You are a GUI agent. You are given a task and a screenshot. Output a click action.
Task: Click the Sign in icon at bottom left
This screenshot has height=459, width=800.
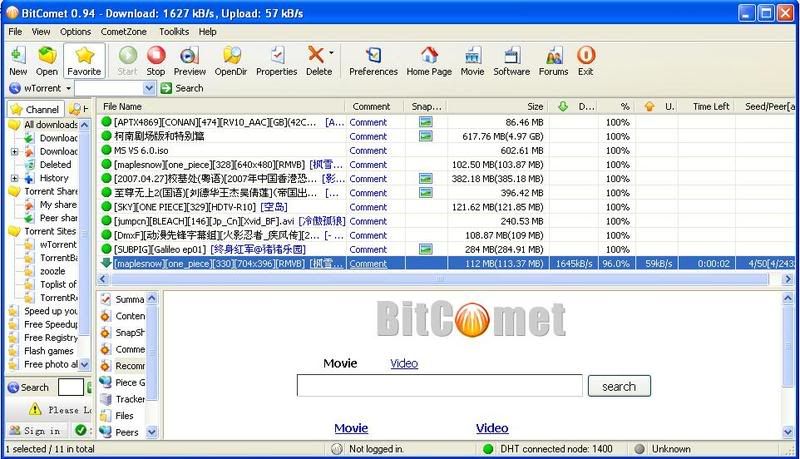tap(15, 431)
